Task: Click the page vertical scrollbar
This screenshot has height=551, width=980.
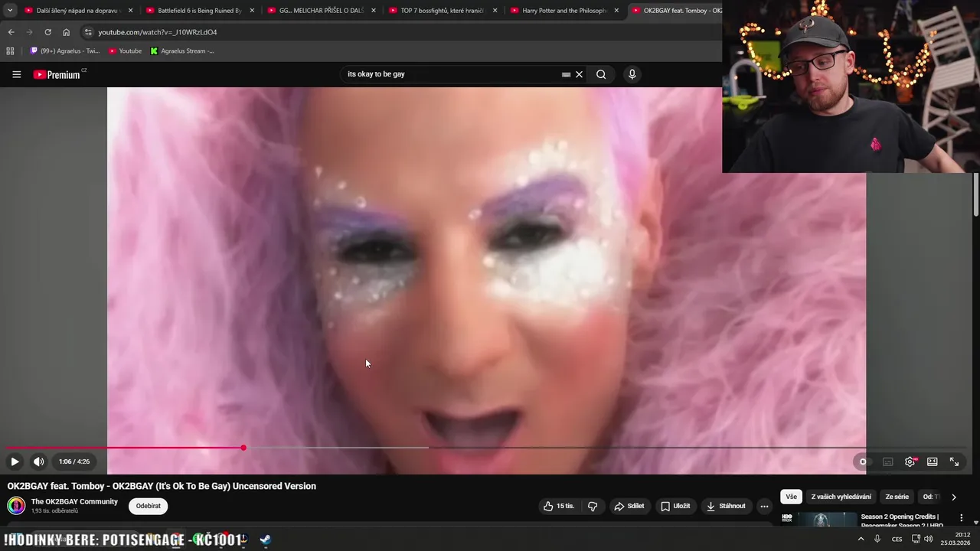Action: 976,194
